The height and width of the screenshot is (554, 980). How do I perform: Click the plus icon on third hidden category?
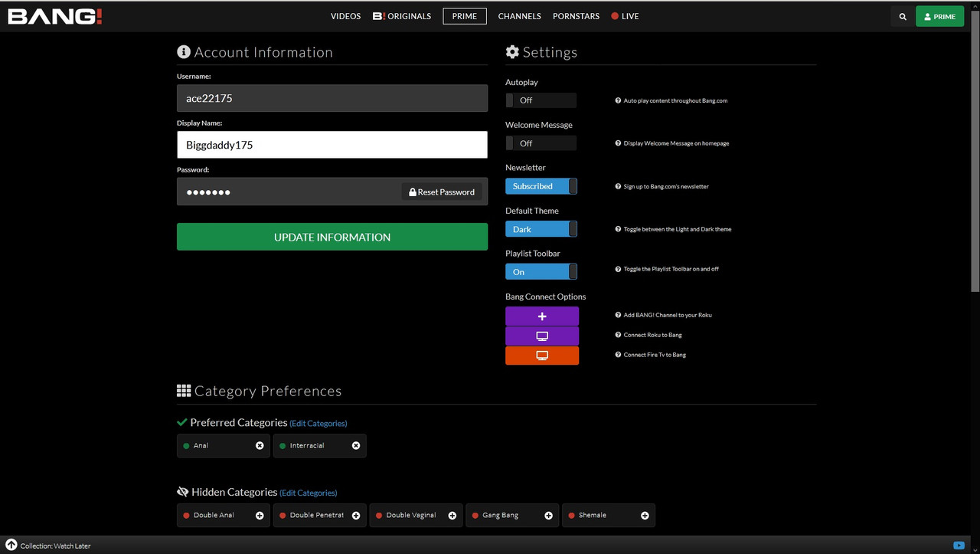coord(452,516)
